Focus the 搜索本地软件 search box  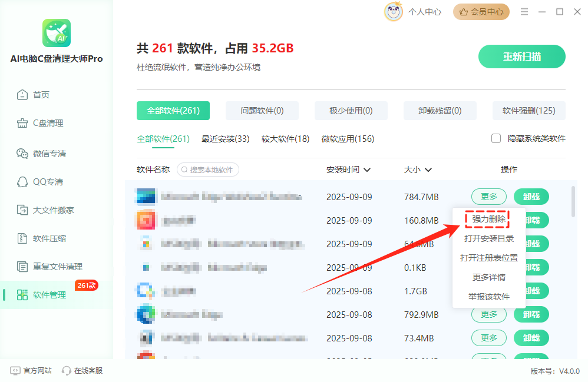(x=208, y=170)
